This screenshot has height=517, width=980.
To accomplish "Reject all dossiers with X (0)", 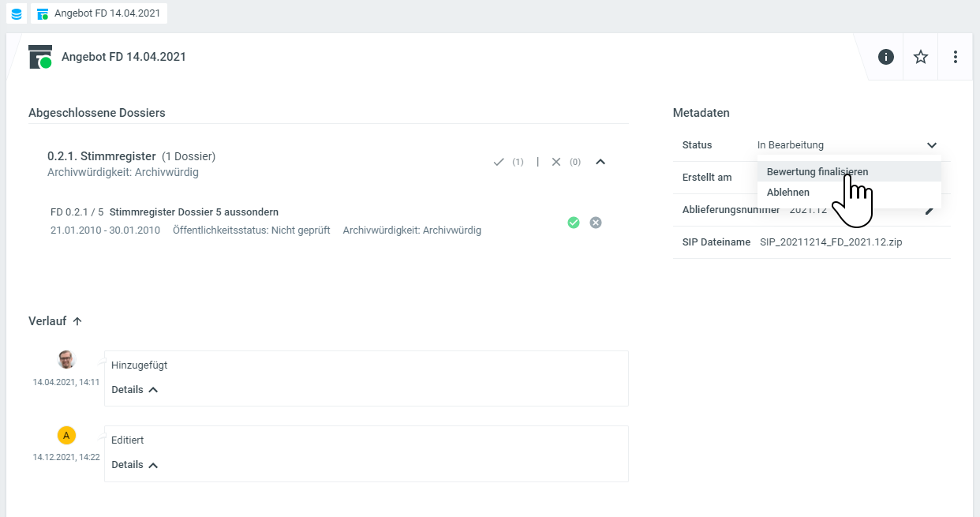I will (556, 162).
